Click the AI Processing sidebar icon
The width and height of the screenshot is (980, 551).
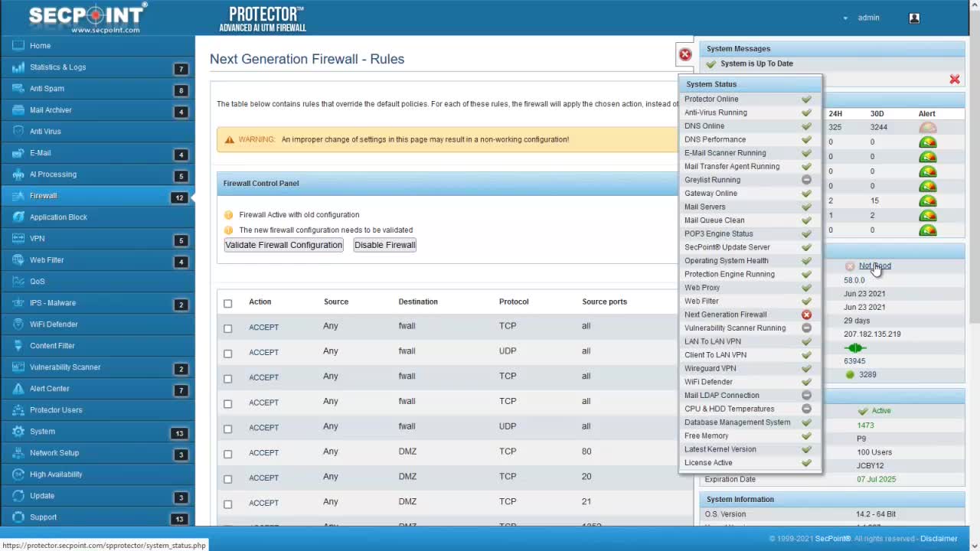[18, 174]
